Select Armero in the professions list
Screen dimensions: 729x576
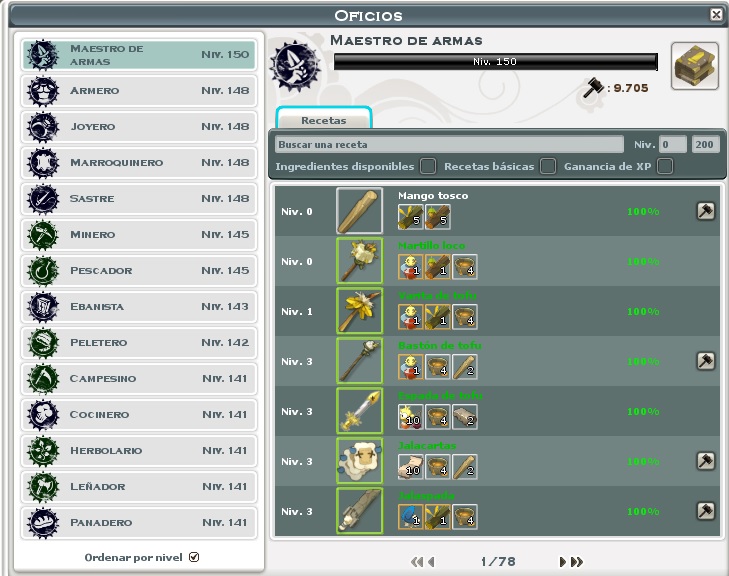click(x=139, y=91)
